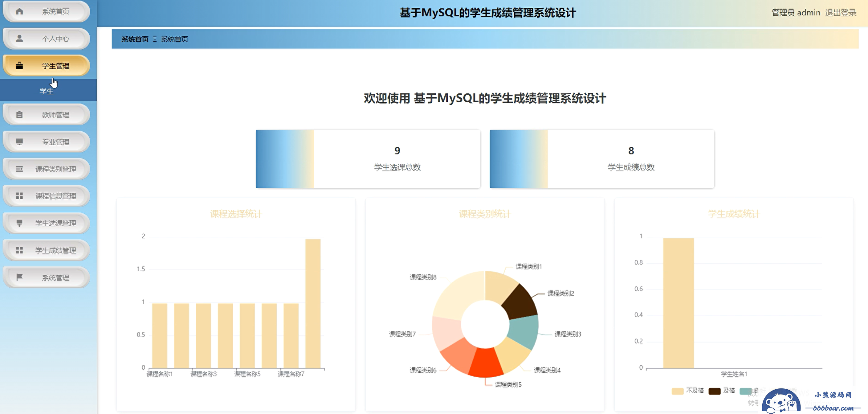The width and height of the screenshot is (868, 414).
Task: Open the 学生 submenu item
Action: [x=46, y=91]
